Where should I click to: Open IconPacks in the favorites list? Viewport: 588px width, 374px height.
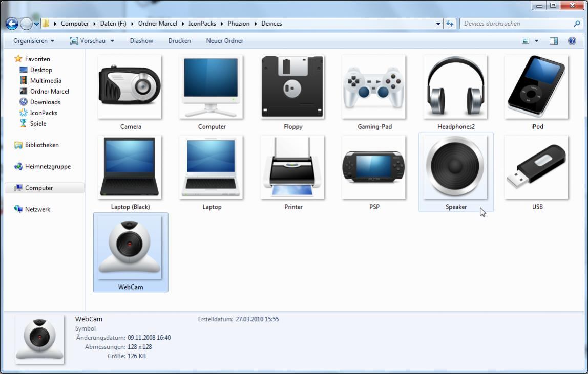[x=44, y=113]
